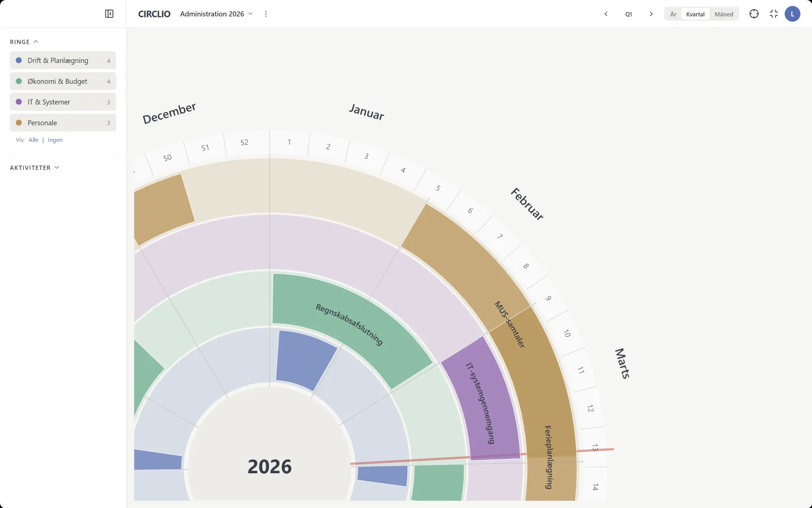Select the Januar month label

click(x=367, y=112)
